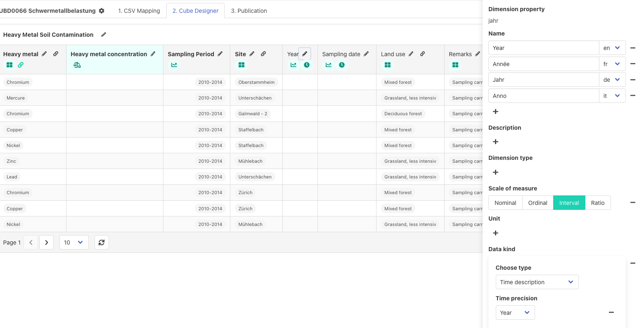Remove the Anno Italian name entry
The image size is (644, 328).
tap(633, 95)
